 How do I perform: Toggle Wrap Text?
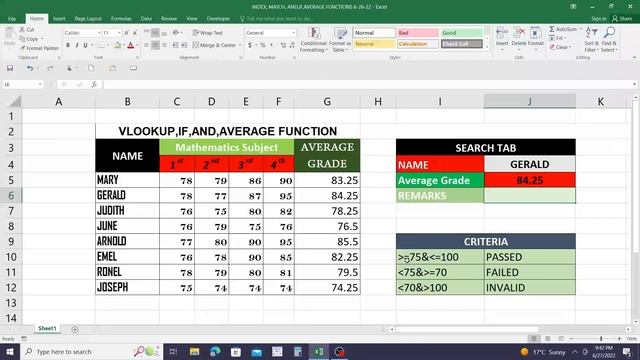click(x=208, y=33)
